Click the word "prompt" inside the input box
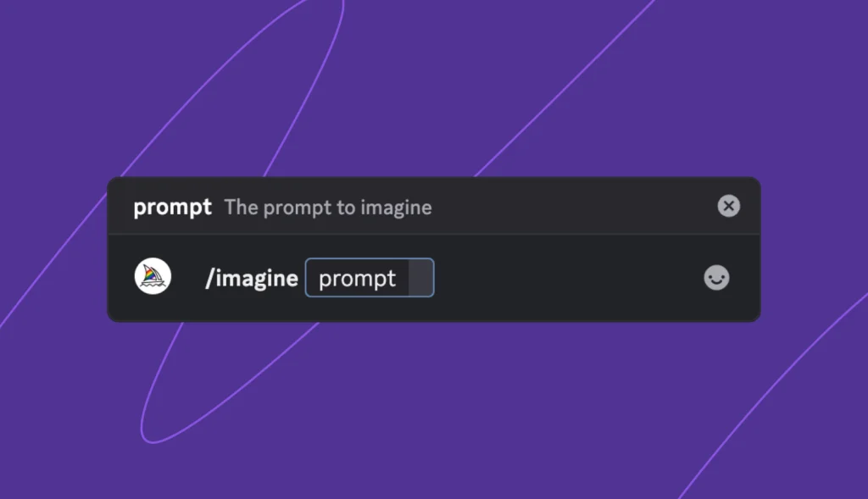This screenshot has width=868, height=499. coord(357,279)
